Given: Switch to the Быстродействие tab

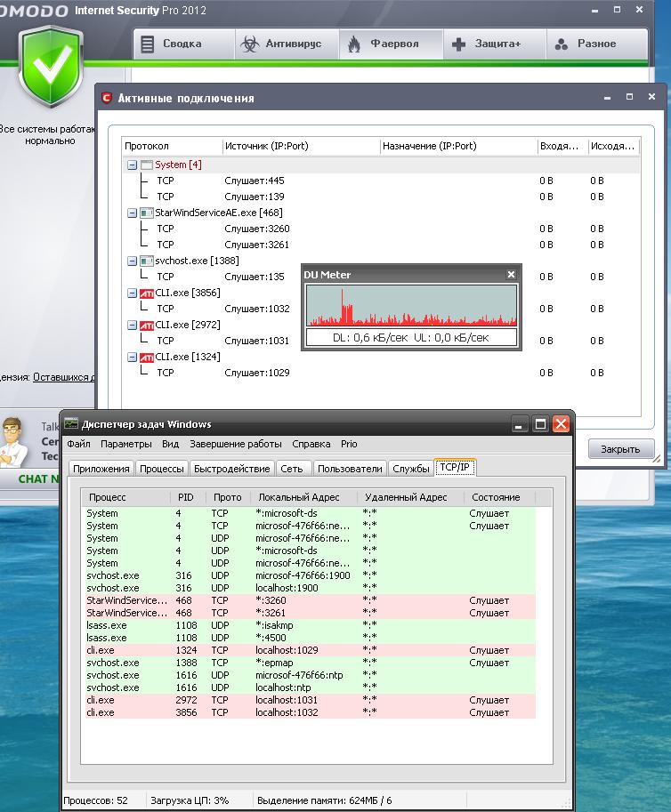Looking at the screenshot, I should 231,469.
